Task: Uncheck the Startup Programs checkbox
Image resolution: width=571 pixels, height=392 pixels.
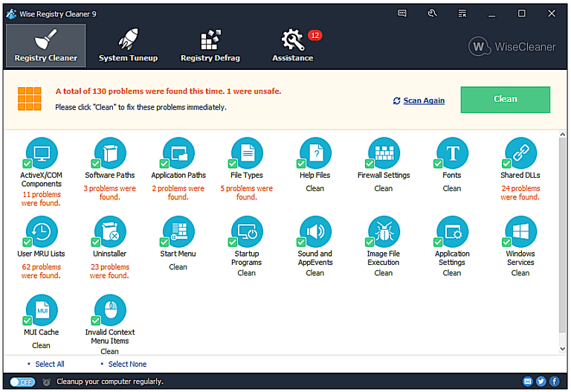Action: tap(232, 242)
